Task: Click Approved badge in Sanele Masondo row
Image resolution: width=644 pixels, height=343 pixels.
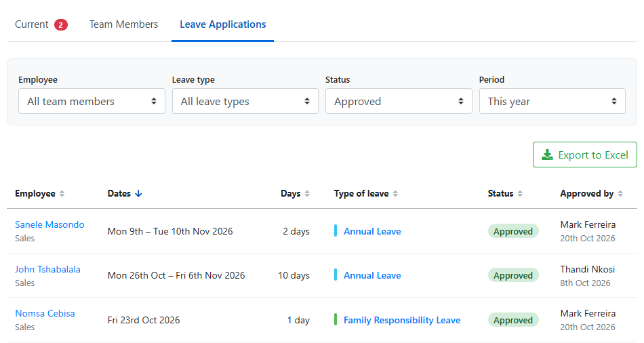Action: (513, 231)
